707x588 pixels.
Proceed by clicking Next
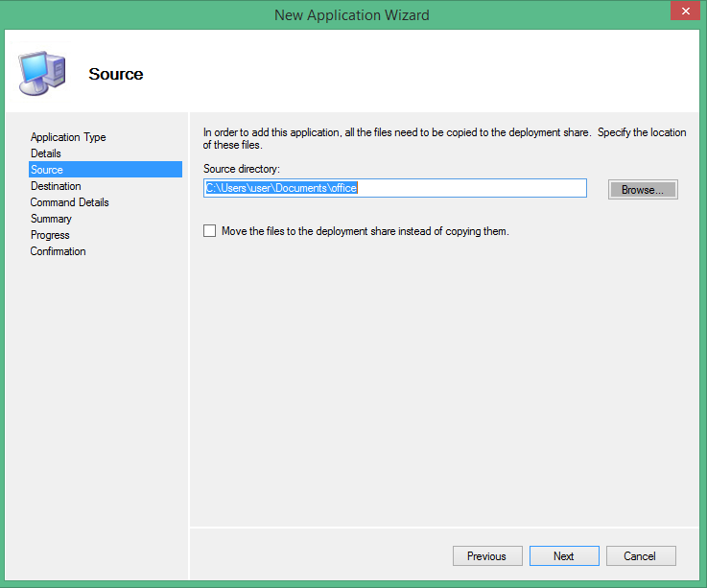pos(564,556)
